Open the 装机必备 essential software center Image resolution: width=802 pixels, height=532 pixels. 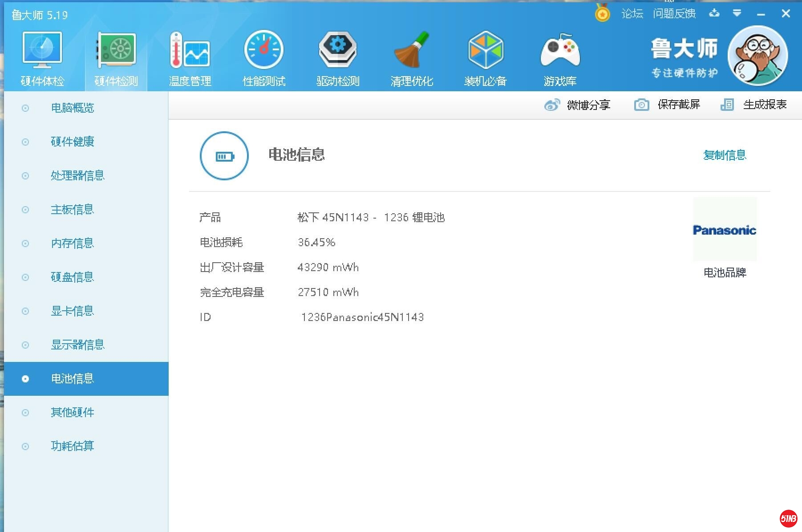(x=485, y=57)
